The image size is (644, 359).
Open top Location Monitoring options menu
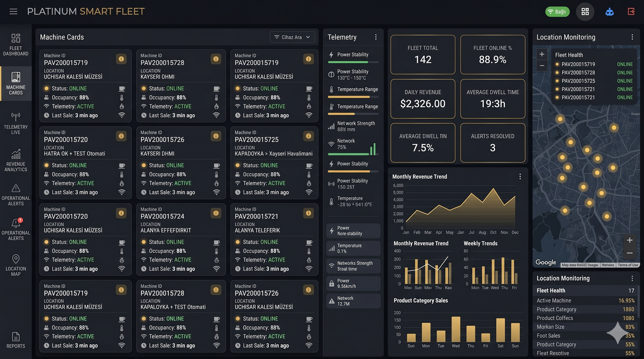coord(632,37)
